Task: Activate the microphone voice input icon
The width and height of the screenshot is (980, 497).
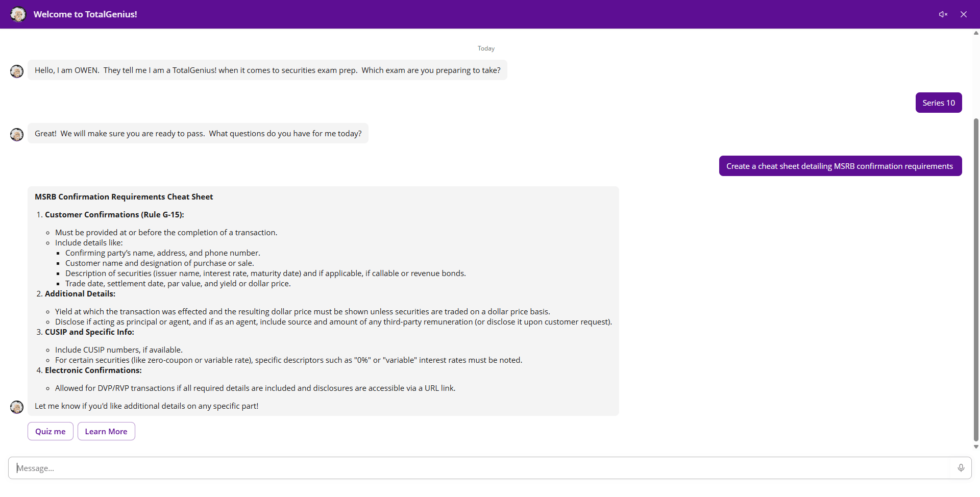Action: [961, 468]
